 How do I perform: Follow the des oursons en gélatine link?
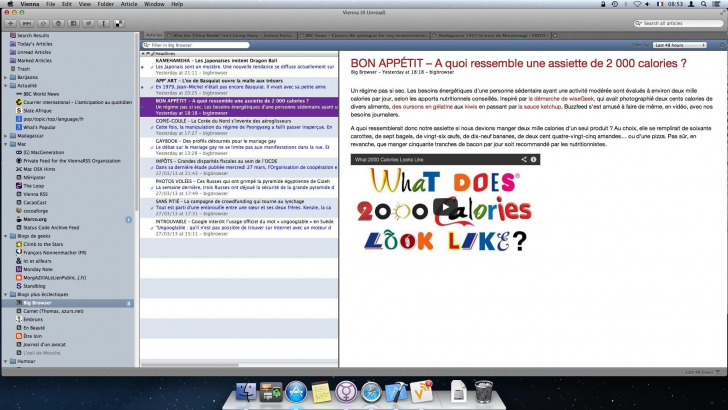(422, 106)
